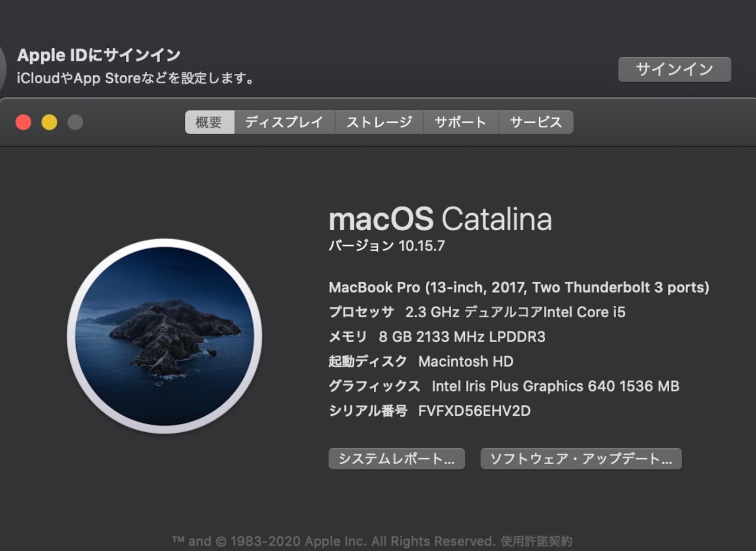Select the ストレージ tab

(379, 122)
